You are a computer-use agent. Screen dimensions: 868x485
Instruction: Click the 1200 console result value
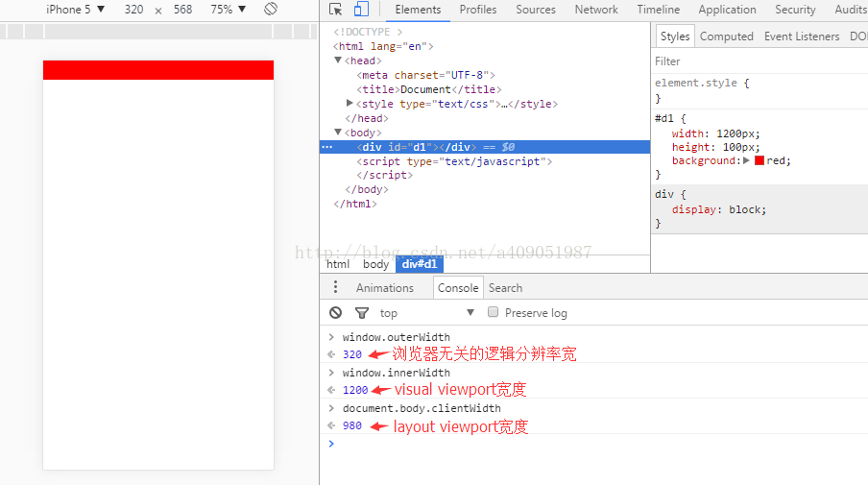(355, 390)
